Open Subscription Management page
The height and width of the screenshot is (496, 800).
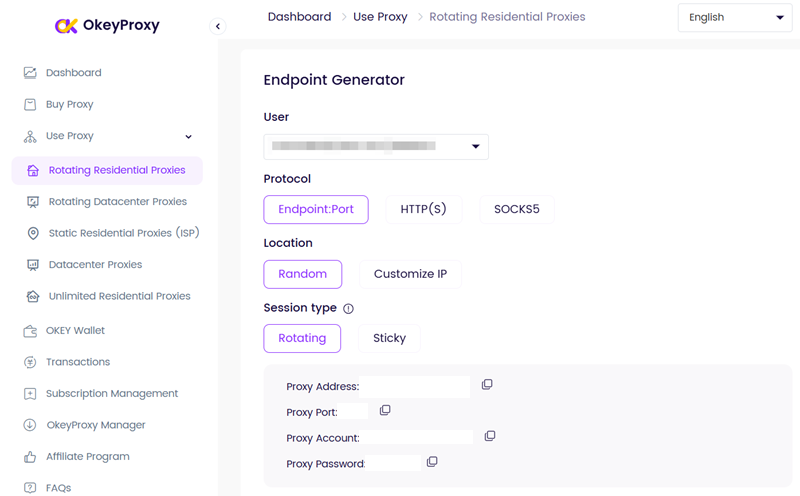tap(112, 394)
